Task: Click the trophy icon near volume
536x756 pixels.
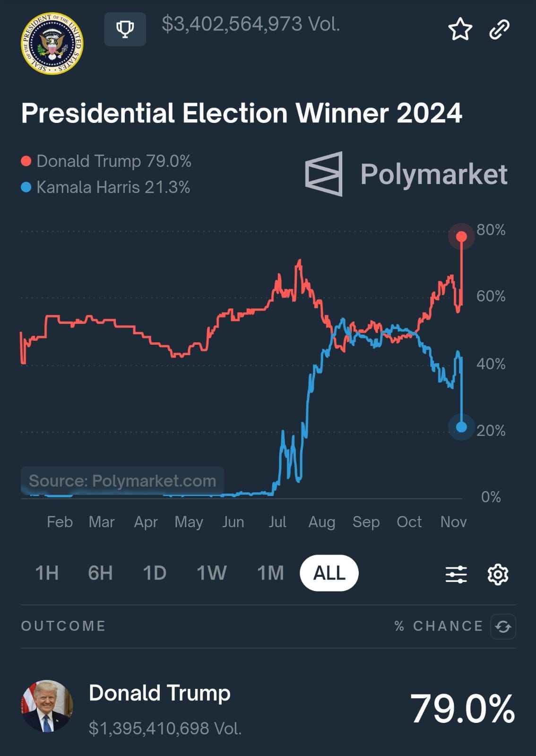Action: tap(125, 29)
